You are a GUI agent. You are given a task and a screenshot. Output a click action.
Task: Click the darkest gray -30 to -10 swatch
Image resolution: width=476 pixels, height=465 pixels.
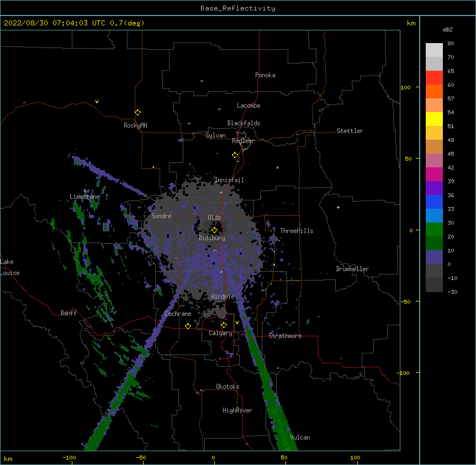pyautogui.click(x=434, y=285)
